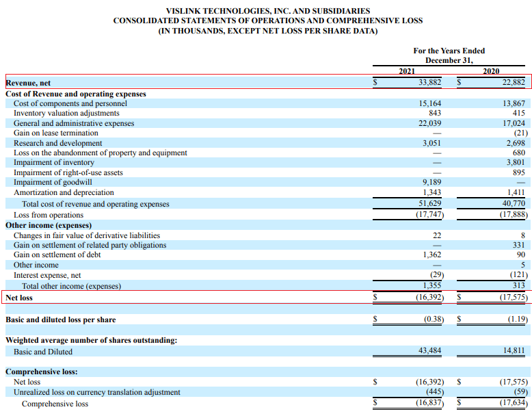Click 'Changes in fair value of derivative liabilities'
This screenshot has height=416, width=532.
point(87,235)
